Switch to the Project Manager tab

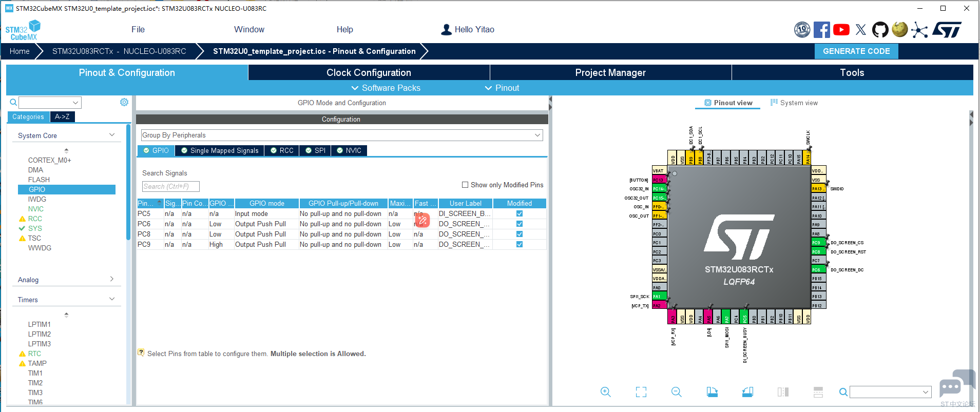point(610,72)
